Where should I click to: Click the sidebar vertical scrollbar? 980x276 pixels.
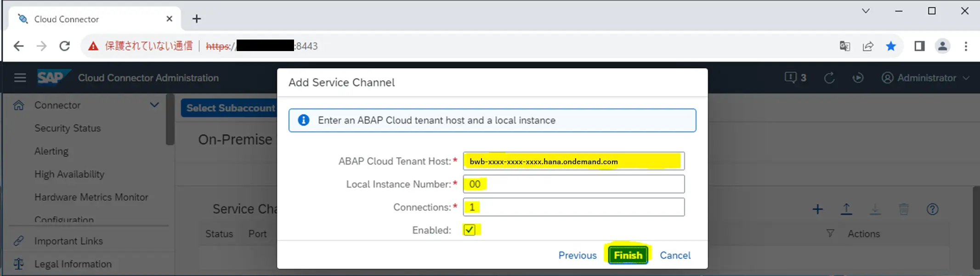pos(170,120)
